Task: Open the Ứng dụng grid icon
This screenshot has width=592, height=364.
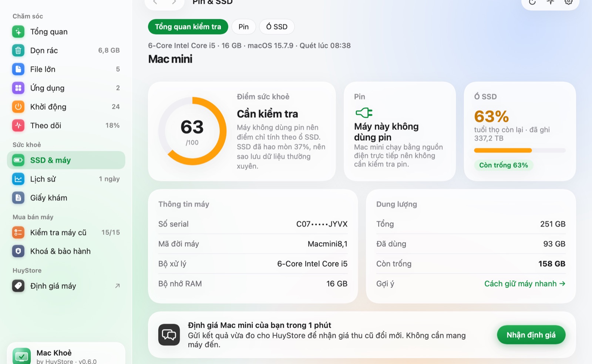Action: pos(18,88)
